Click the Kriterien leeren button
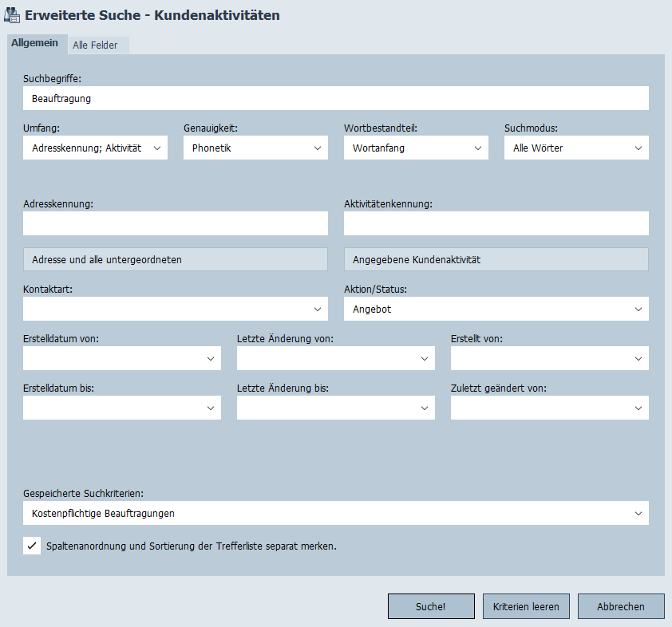This screenshot has width=672, height=627. click(x=526, y=606)
